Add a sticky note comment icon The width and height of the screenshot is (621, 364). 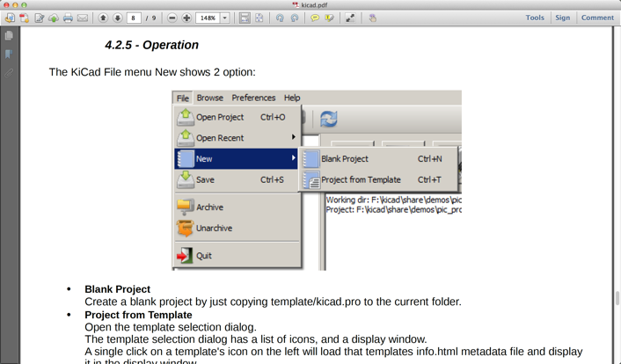tap(315, 18)
